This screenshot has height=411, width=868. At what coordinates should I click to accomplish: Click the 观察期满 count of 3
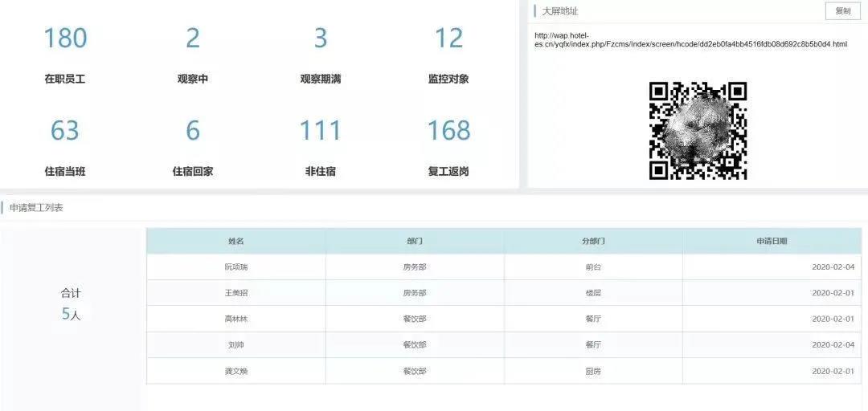click(x=321, y=39)
